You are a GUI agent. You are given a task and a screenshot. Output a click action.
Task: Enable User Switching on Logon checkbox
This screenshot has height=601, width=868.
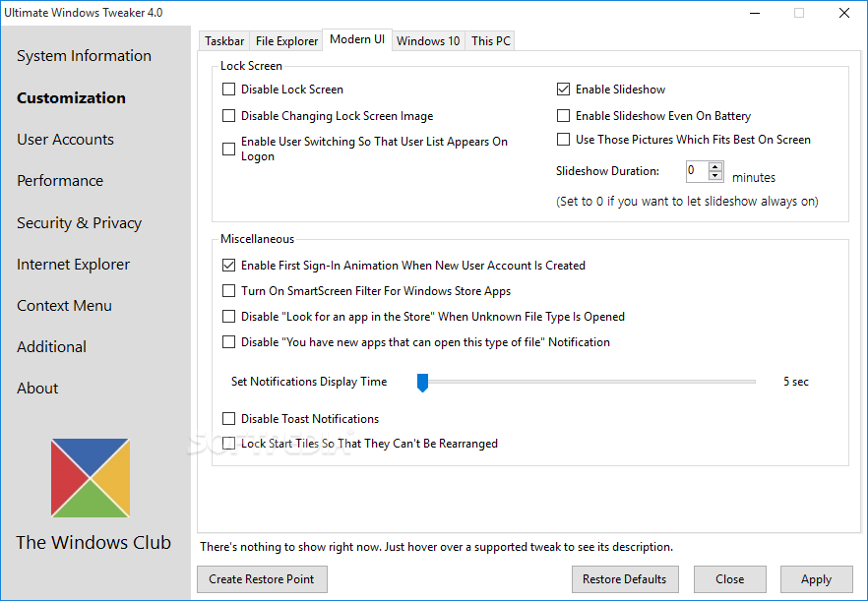tap(228, 149)
